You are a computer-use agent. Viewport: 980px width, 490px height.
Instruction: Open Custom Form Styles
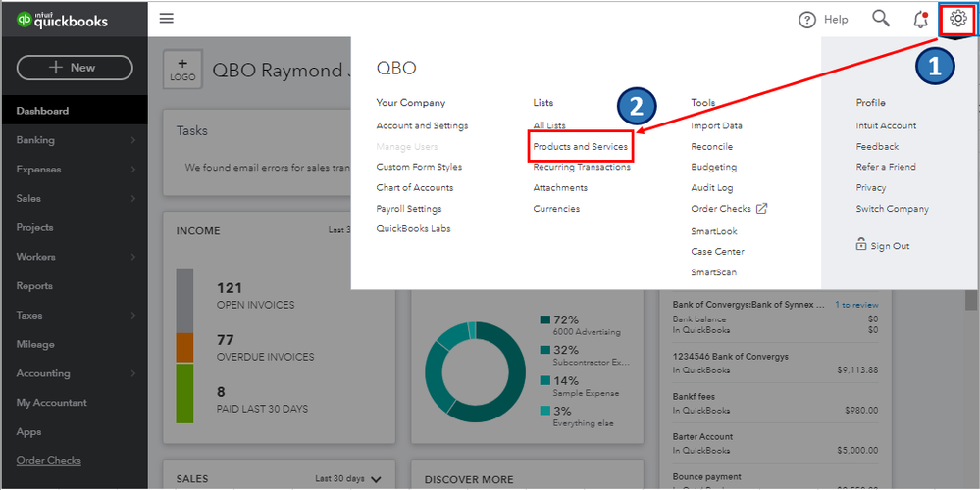tap(419, 167)
